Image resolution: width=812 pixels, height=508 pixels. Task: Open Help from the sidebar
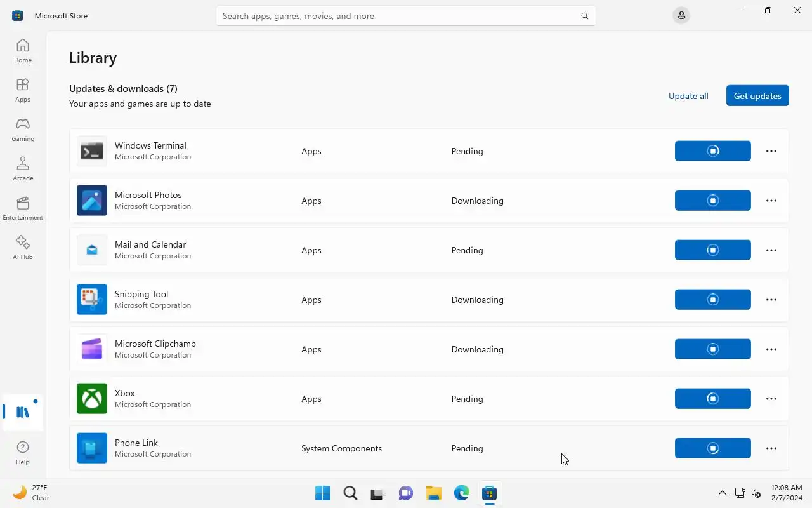(23, 453)
